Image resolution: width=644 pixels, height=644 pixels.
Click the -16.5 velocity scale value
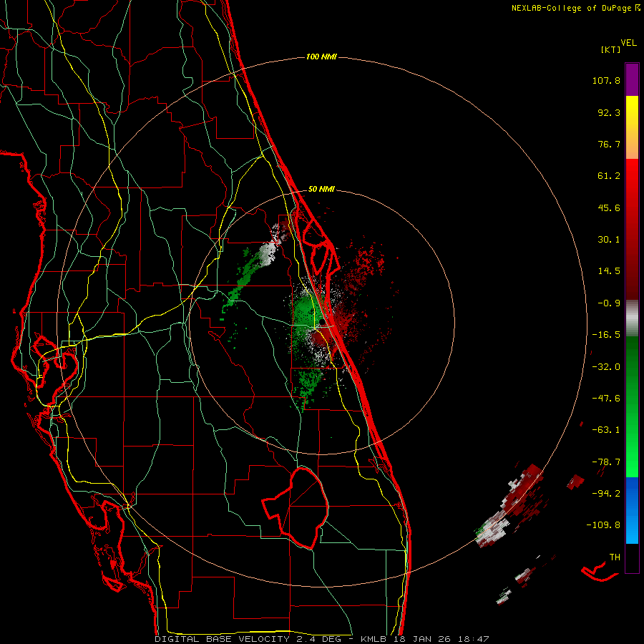tap(606, 335)
